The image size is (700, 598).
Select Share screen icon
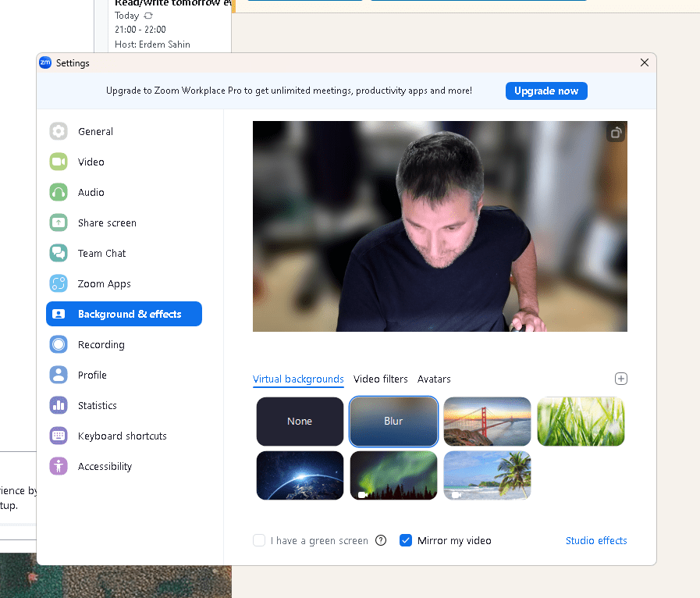coord(59,222)
